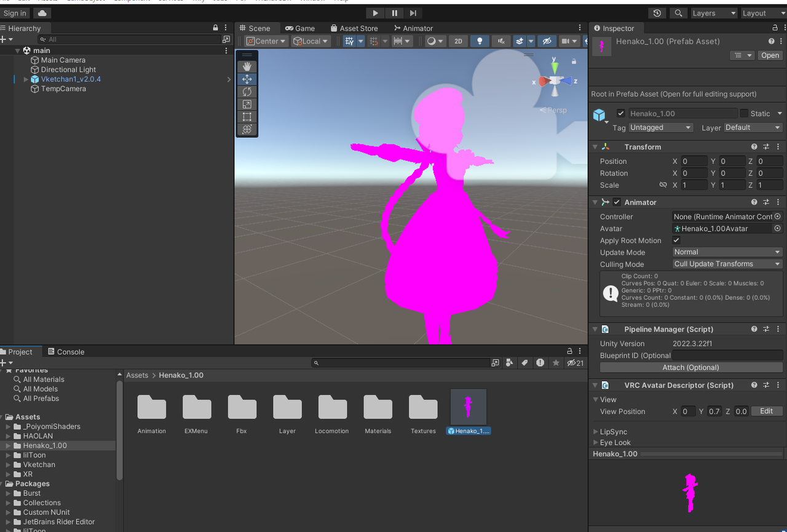The width and height of the screenshot is (787, 532).
Task: Toggle the Static checkbox in Inspector
Action: click(x=744, y=113)
